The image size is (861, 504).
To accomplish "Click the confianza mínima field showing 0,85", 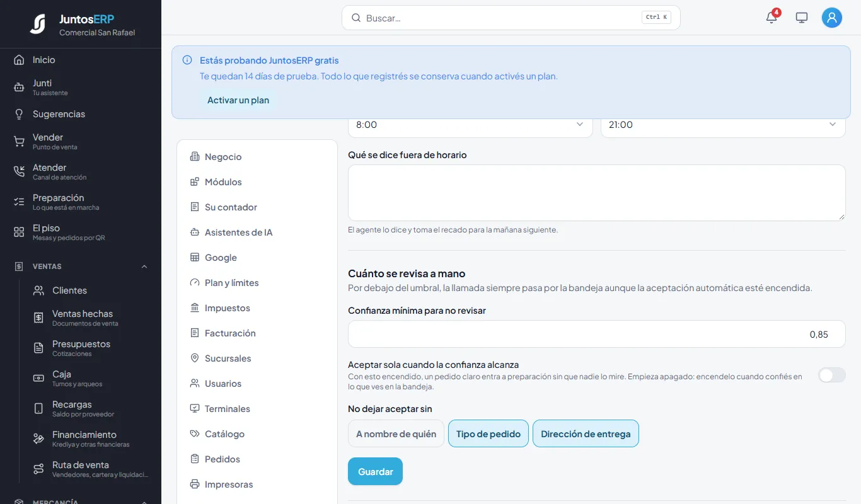I will click(x=596, y=334).
